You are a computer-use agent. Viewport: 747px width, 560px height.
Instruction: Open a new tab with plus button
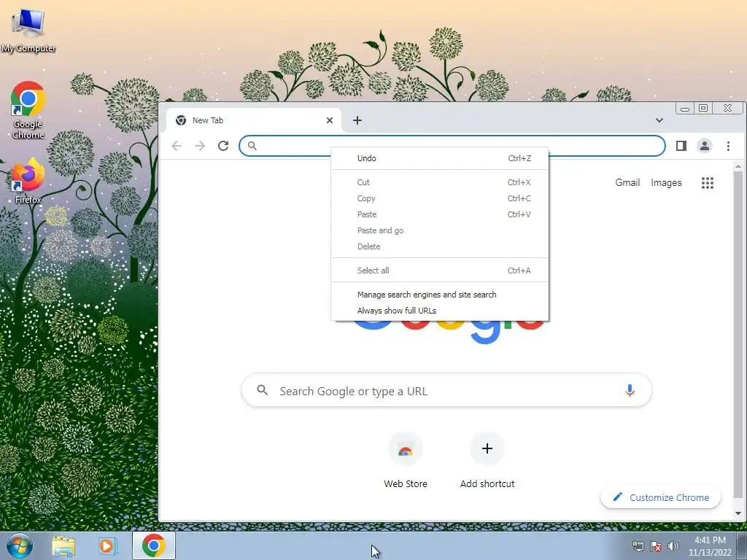tap(357, 120)
